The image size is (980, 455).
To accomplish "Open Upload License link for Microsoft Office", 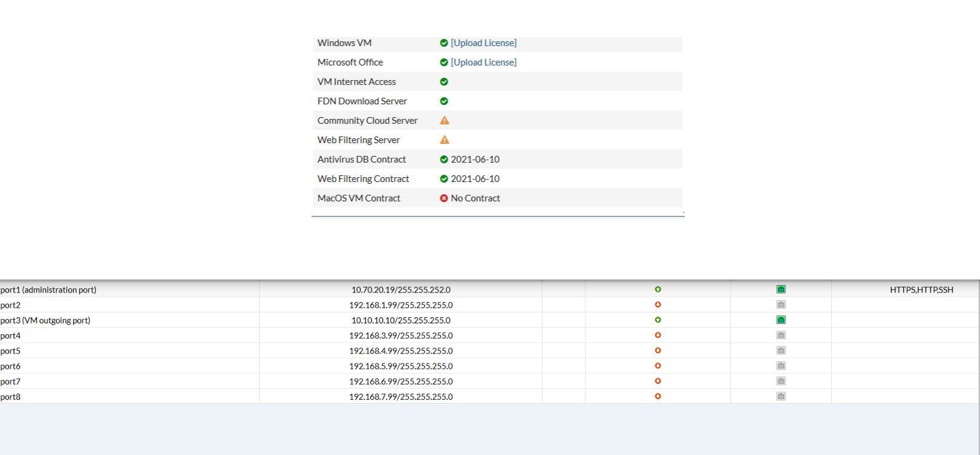I will 483,62.
